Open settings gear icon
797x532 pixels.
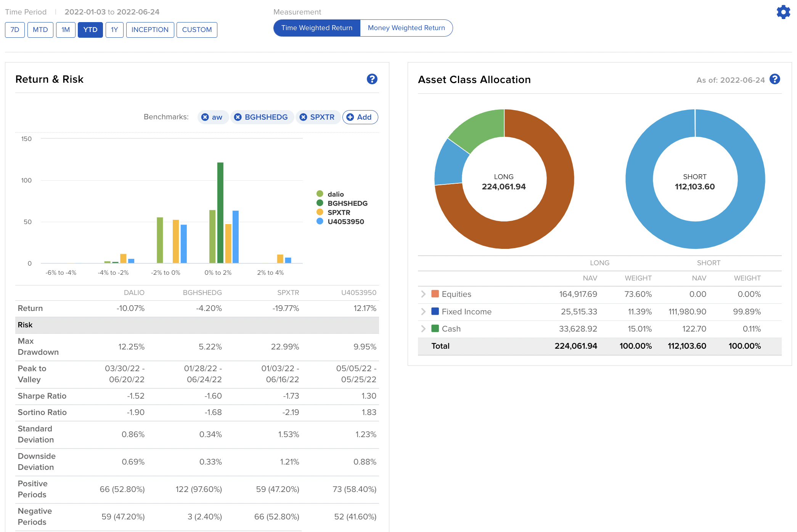tap(783, 12)
